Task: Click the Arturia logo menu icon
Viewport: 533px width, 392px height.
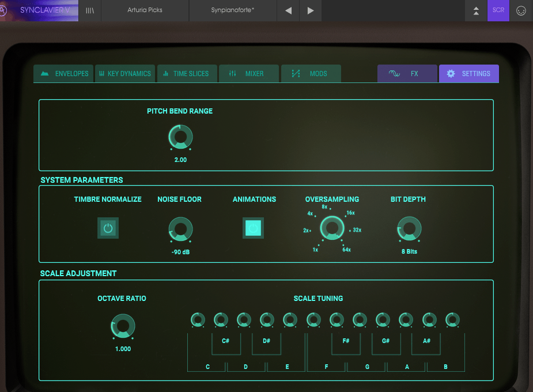Action: point(3,10)
